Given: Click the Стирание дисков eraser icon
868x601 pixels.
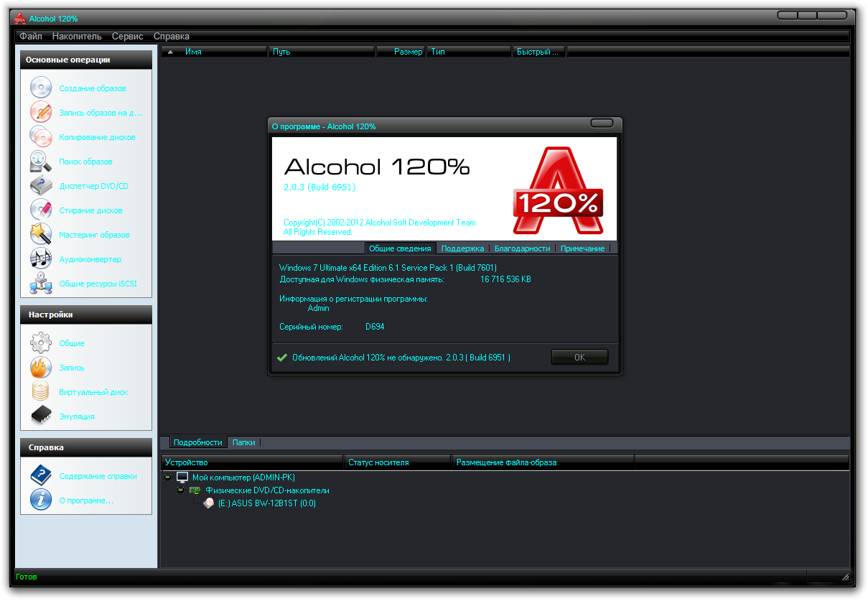Looking at the screenshot, I should pyautogui.click(x=40, y=210).
